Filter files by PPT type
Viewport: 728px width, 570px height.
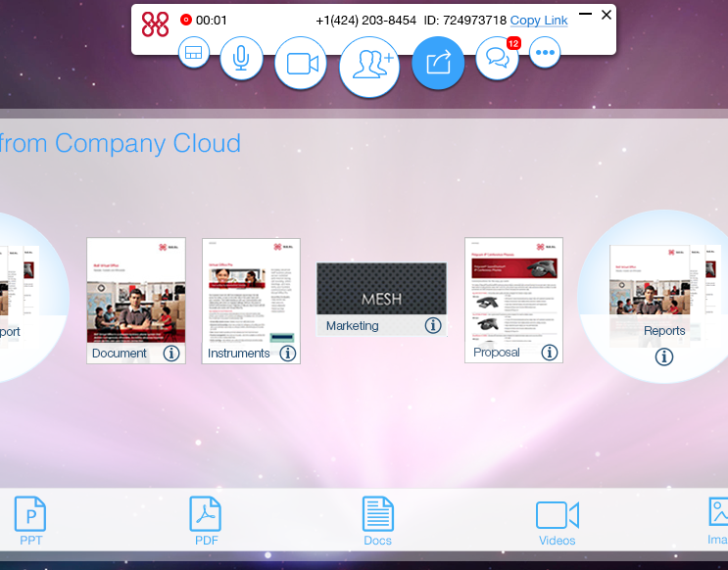[30, 520]
